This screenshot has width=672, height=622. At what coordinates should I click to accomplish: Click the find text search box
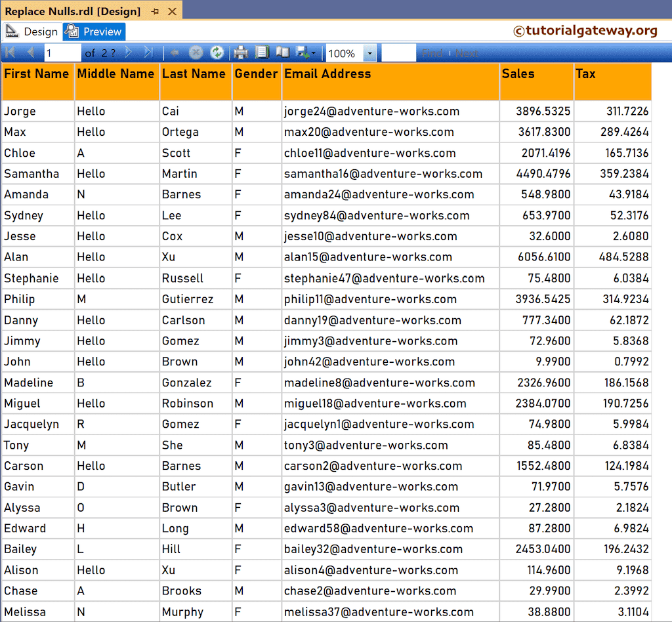399,52
